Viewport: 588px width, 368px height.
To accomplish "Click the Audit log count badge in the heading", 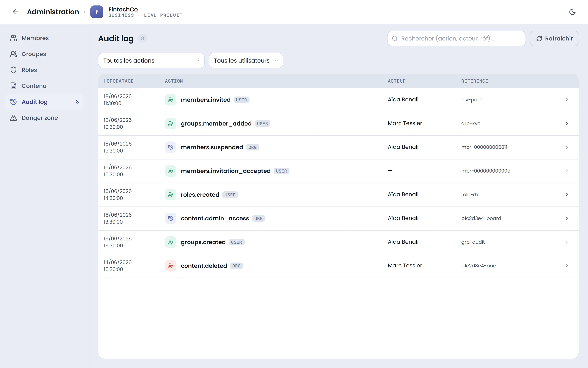I will tap(142, 38).
